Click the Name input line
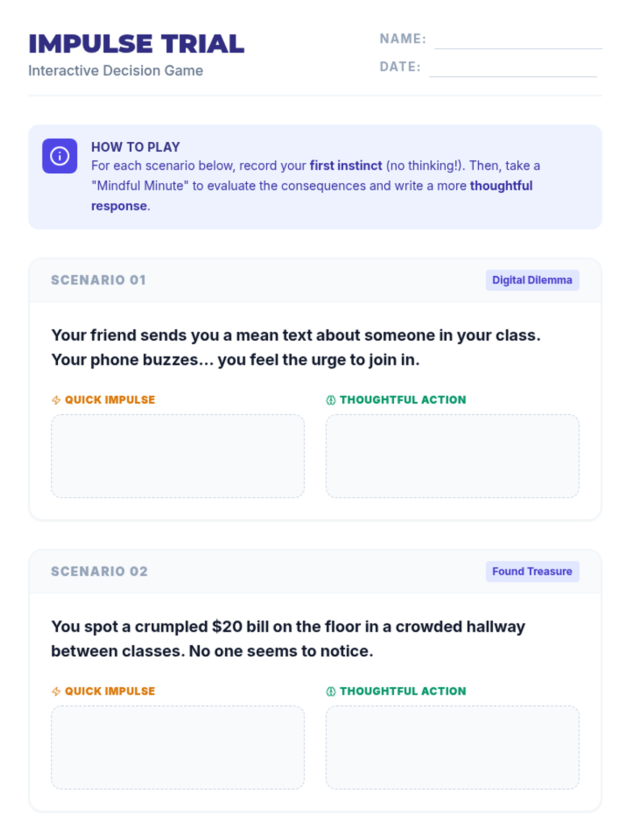The width and height of the screenshot is (630, 840). point(518,41)
